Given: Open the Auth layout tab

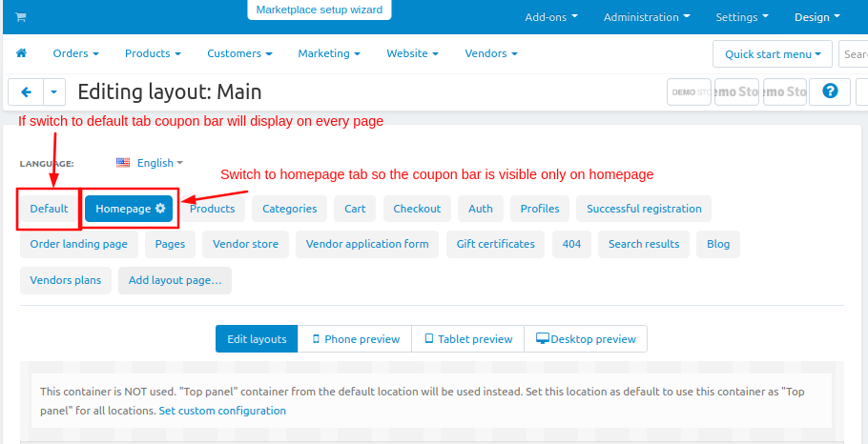Looking at the screenshot, I should coord(481,209).
